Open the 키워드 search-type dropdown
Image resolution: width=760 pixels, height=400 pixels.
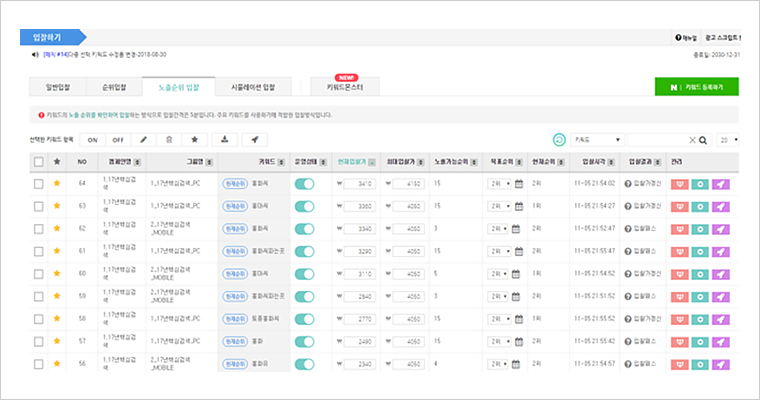(597, 140)
